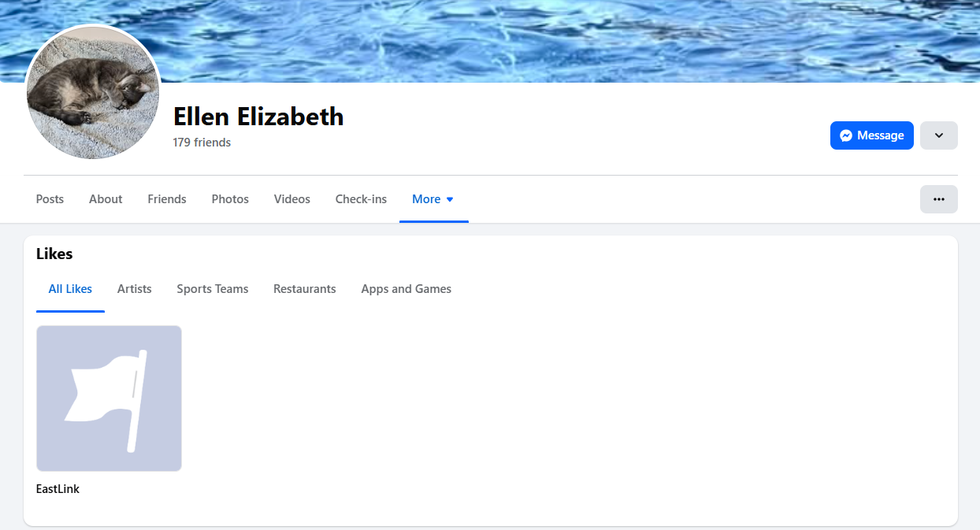
Task: Click the Ellen Elizabeth profile name
Action: pyautogui.click(x=258, y=117)
